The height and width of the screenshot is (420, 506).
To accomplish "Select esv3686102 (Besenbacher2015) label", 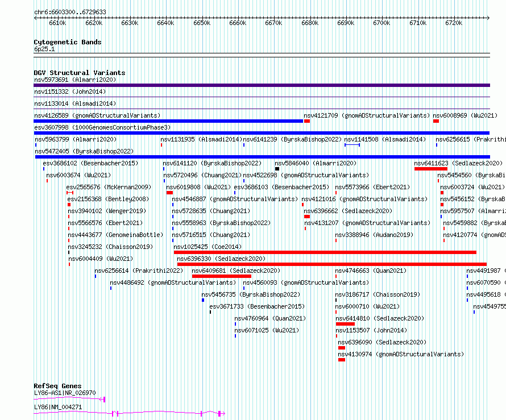I will 90,163.
